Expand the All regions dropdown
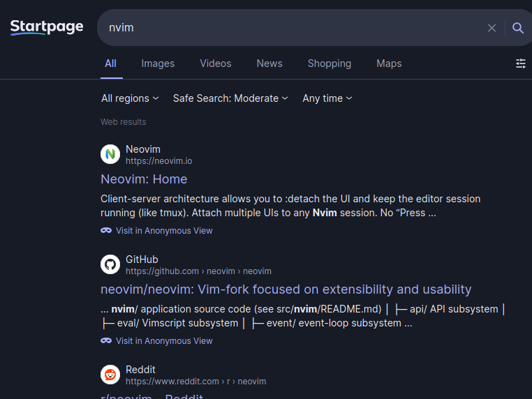Viewport: 532px width, 399px height. [x=130, y=98]
